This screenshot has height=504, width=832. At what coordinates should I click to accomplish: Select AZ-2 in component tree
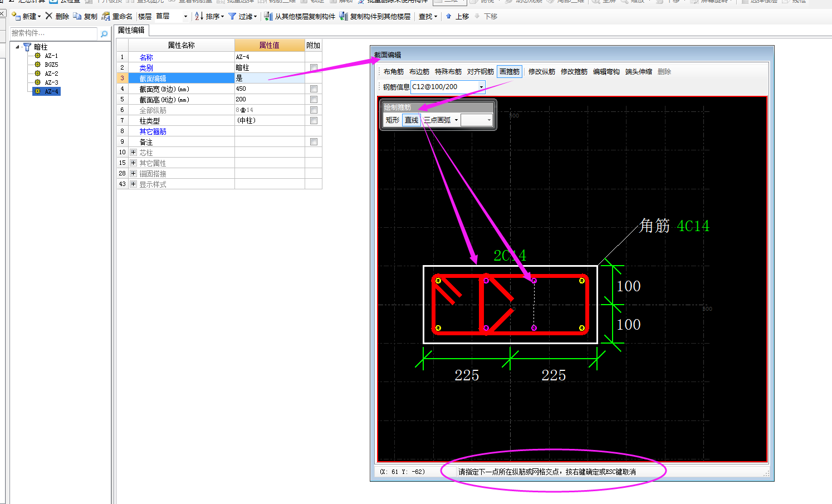coord(51,74)
